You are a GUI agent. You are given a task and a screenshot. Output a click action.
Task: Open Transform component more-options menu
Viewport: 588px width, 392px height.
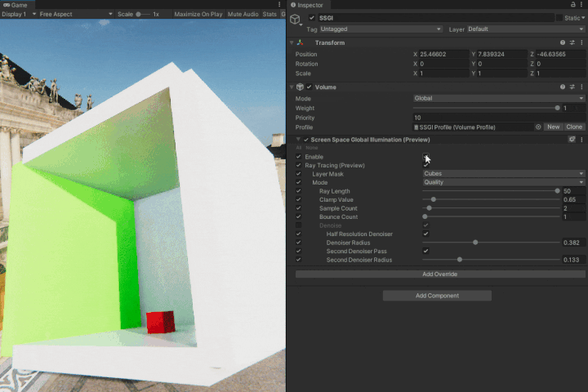[x=581, y=42]
